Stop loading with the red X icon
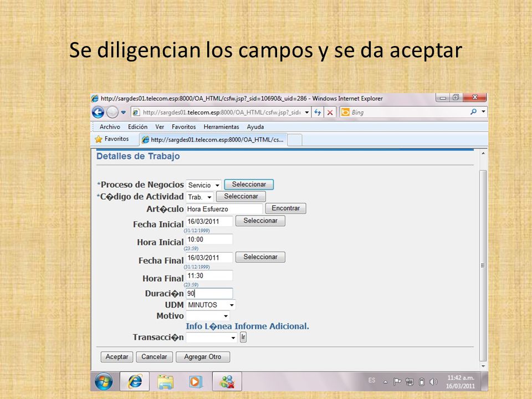Viewport: 532px width, 399px height. click(x=330, y=112)
